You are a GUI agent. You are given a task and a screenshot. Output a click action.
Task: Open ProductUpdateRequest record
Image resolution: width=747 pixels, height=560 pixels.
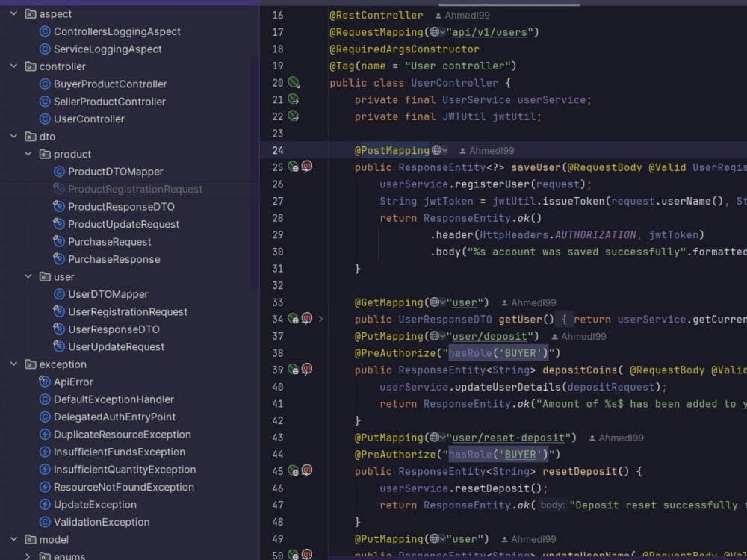[123, 224]
